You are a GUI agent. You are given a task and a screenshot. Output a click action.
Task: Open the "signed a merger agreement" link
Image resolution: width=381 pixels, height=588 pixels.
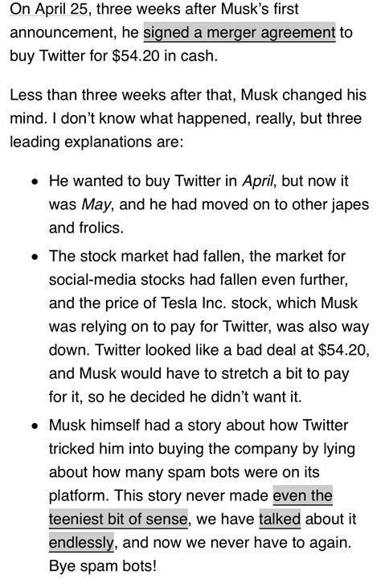coord(240,33)
